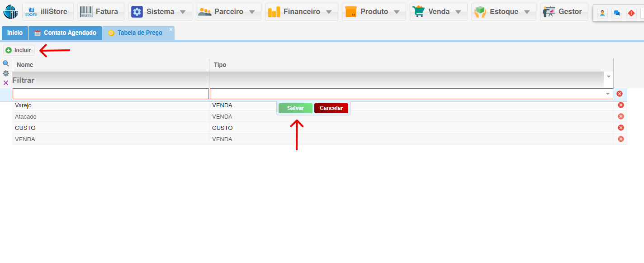The image size is (644, 263).
Task: Click the purple X clear-filter icon
Action: 6,83
